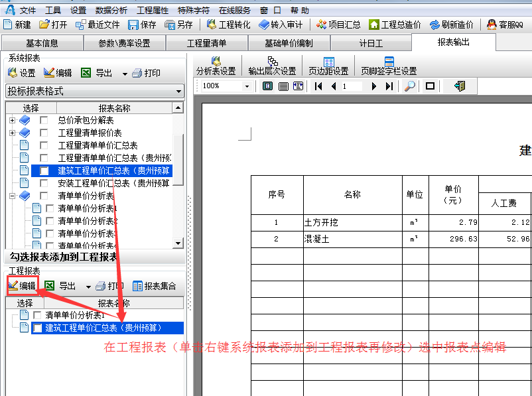Open 页边距设置 margin settings
The image size is (532, 396).
pos(328,66)
